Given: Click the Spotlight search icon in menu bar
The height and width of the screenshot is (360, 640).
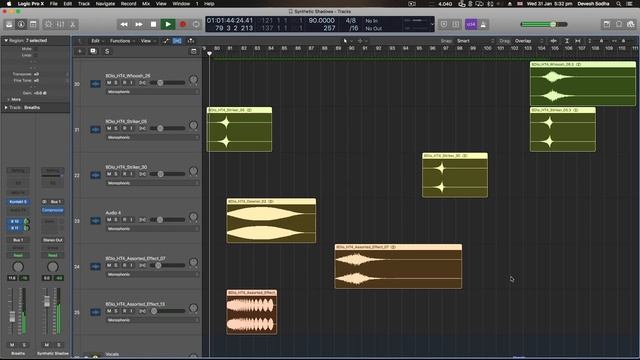Looking at the screenshot, I should tap(619, 4).
